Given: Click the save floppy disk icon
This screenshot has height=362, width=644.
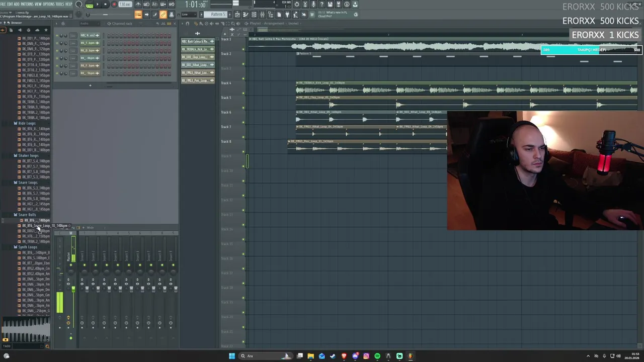Looking at the screenshot, I should click(330, 4).
